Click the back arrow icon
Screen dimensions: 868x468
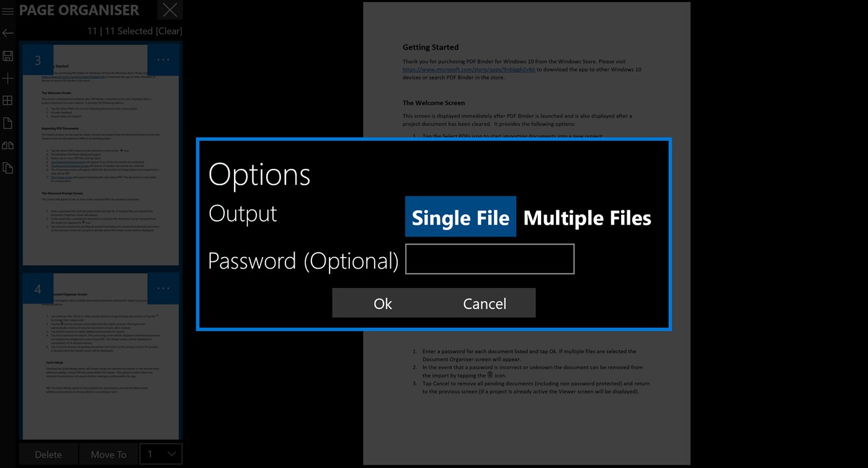(8, 34)
